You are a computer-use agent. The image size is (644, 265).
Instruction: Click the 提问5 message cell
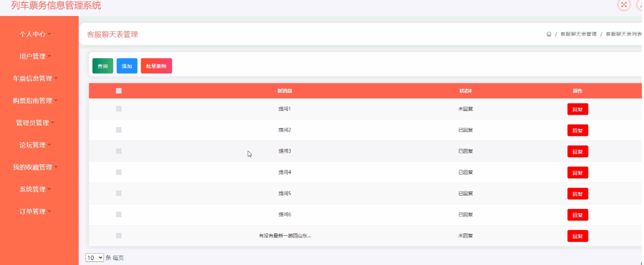[285, 193]
